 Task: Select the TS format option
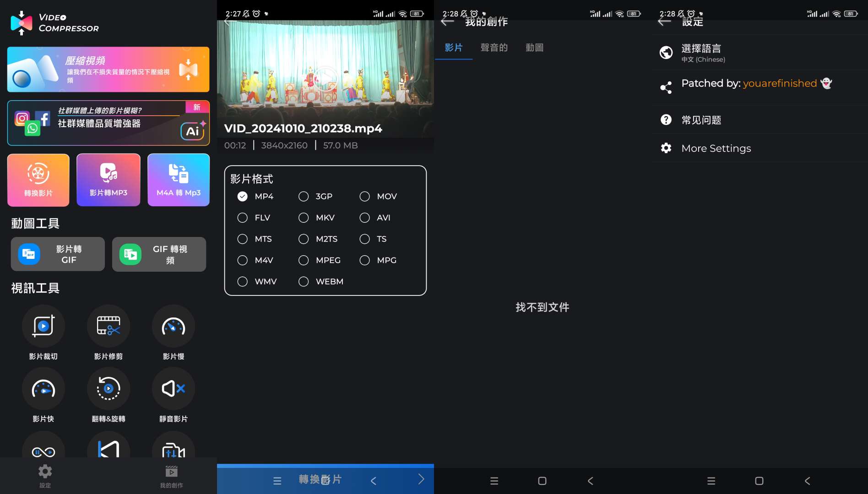pos(373,239)
